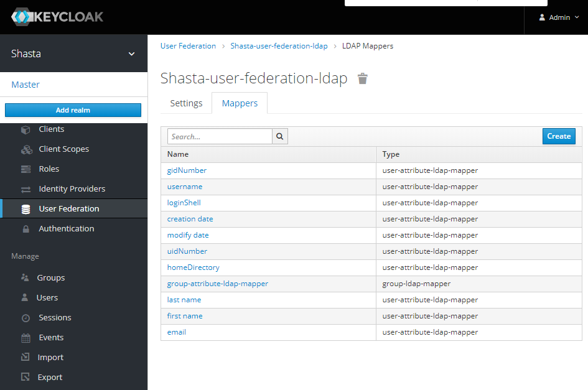Click the Create button
The image size is (588, 390).
coord(559,136)
